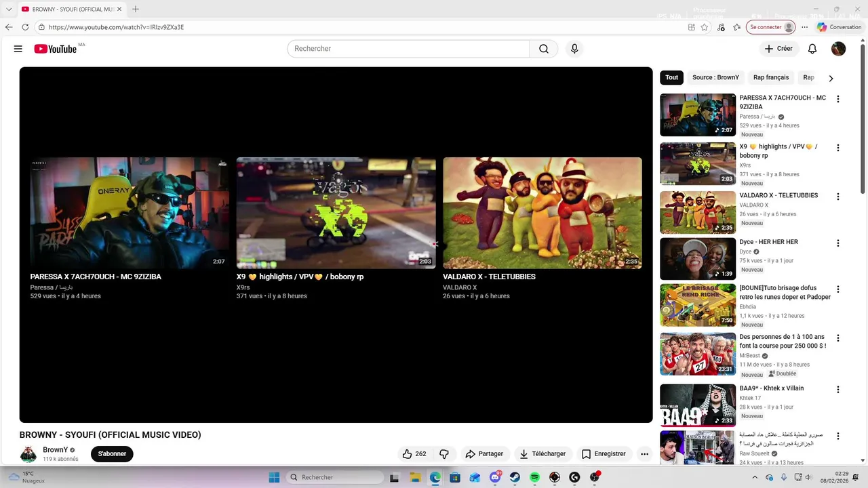868x488 pixels.
Task: Open the BrownY channel name link
Action: (x=55, y=450)
